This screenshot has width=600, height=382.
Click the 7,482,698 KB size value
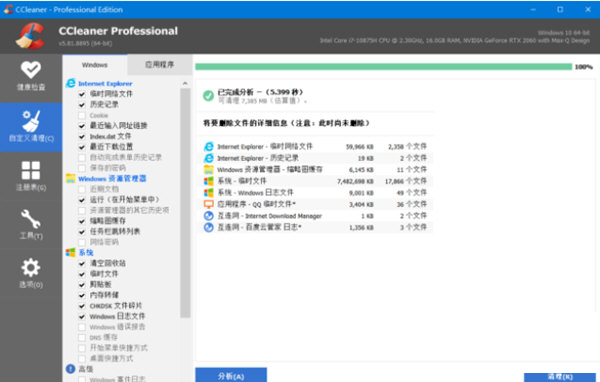coord(355,181)
